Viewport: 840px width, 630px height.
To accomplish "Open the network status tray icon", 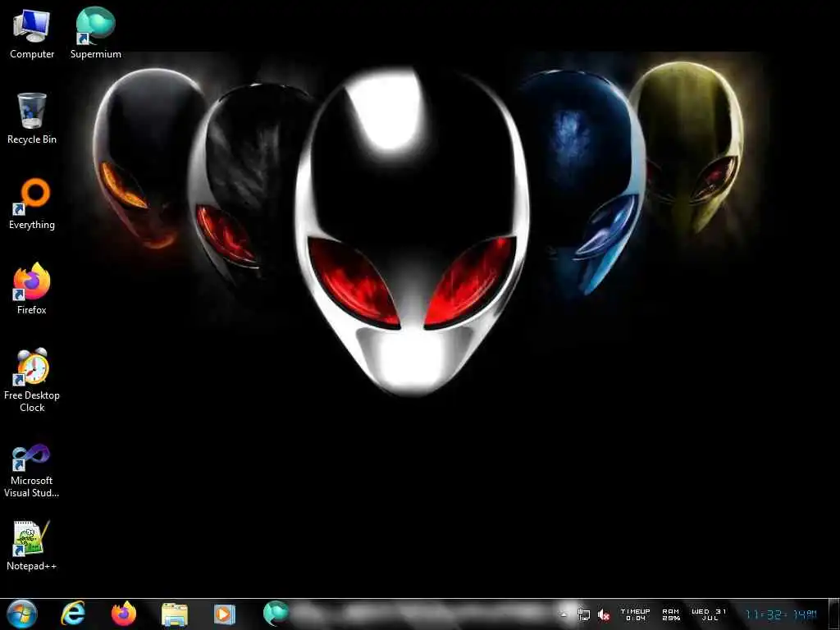I will [x=583, y=614].
